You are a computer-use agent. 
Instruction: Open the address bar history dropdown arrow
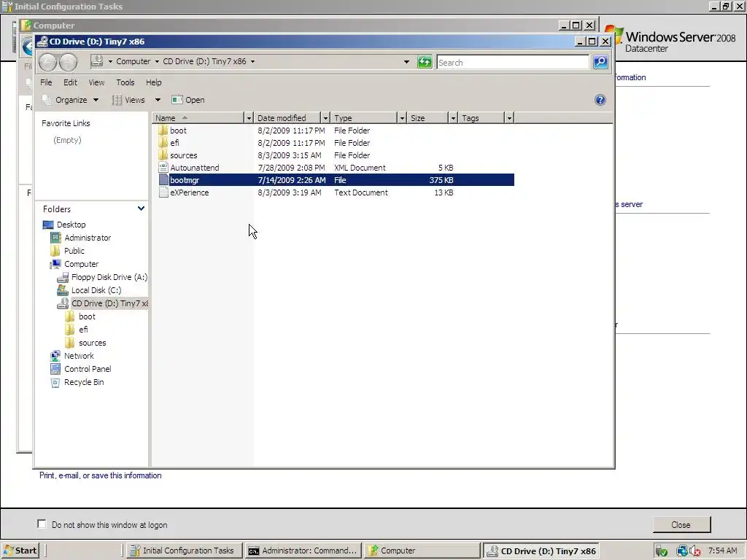click(x=406, y=62)
